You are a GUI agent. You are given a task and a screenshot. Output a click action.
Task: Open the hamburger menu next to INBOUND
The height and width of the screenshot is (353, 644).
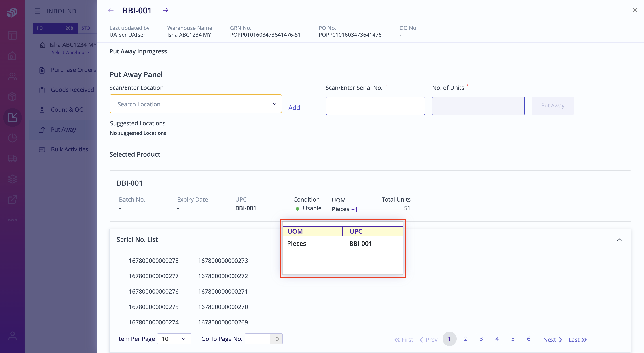(x=38, y=11)
